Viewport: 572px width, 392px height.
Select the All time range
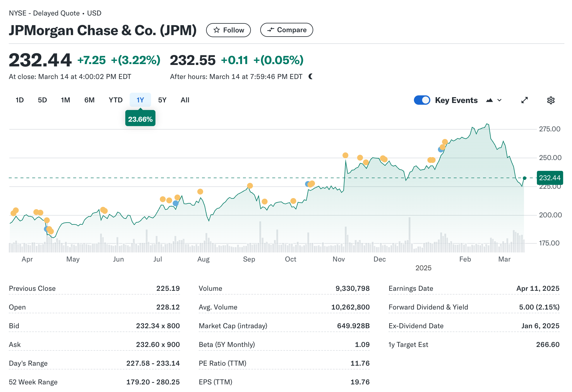click(x=185, y=100)
